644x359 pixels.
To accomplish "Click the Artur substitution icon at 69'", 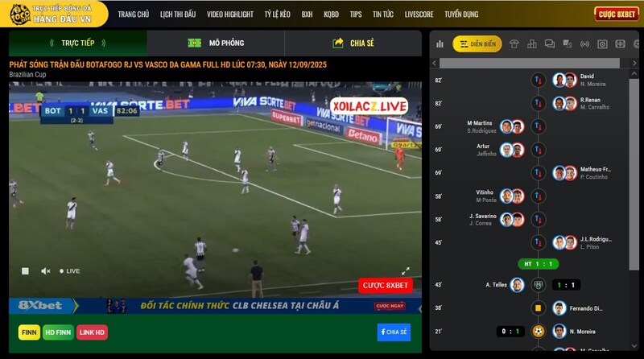I will tap(538, 150).
